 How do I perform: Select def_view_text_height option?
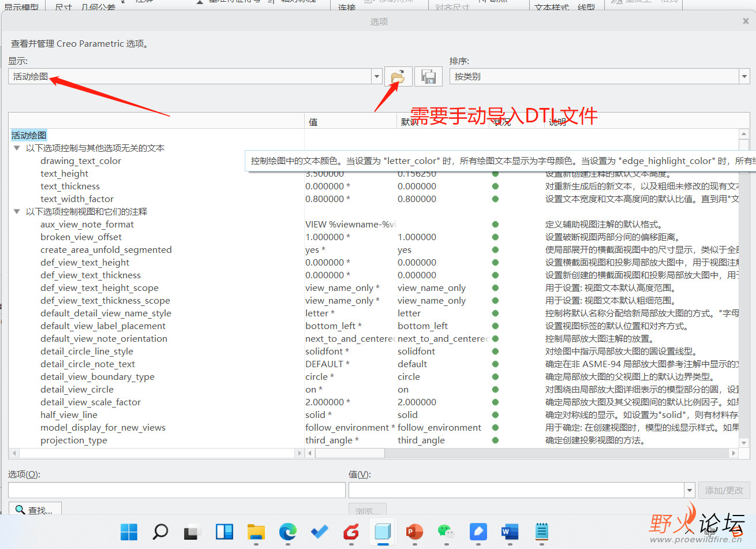pyautogui.click(x=85, y=263)
